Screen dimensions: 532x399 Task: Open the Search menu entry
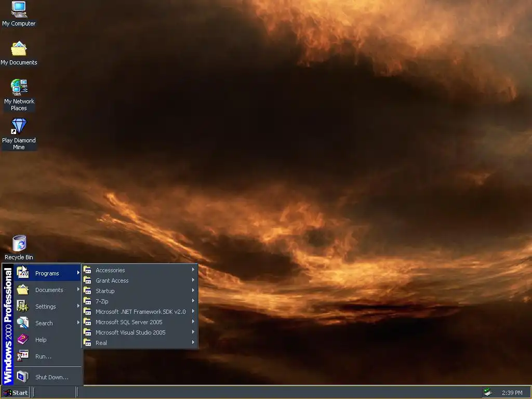[47, 323]
